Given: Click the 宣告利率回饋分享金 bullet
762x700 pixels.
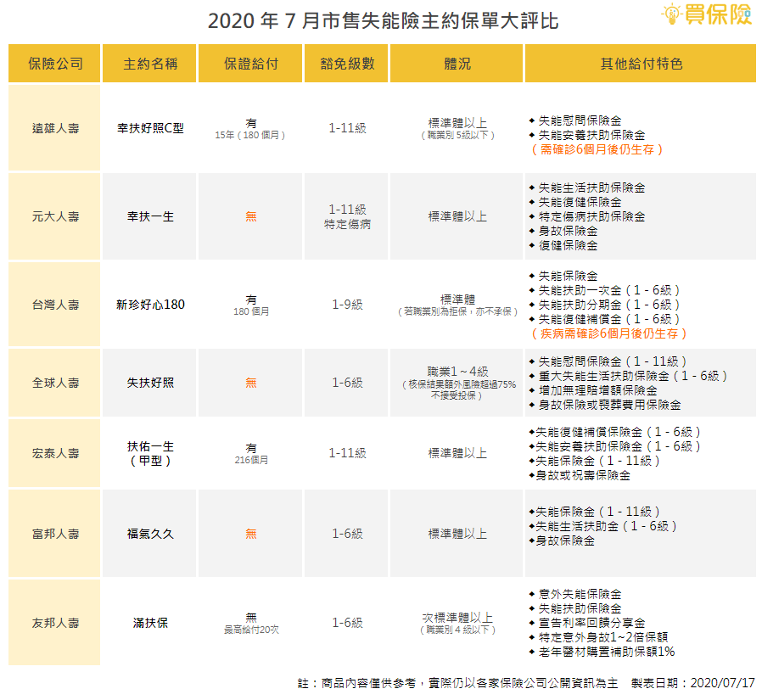Looking at the screenshot, I should [x=587, y=623].
